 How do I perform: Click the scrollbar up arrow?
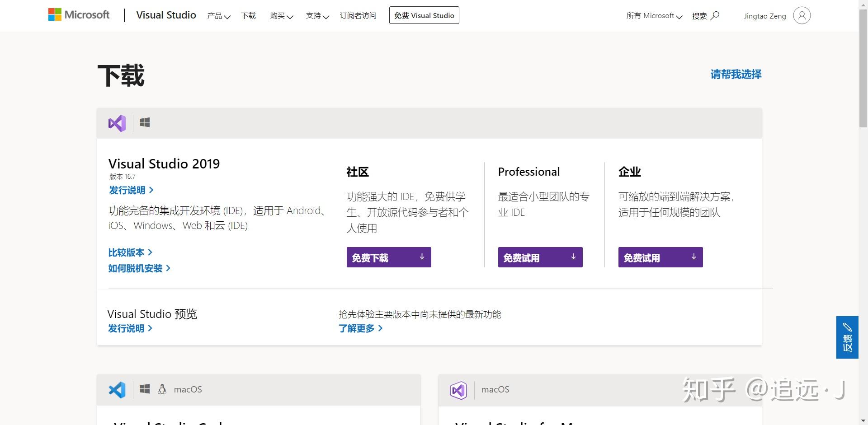coord(863,4)
